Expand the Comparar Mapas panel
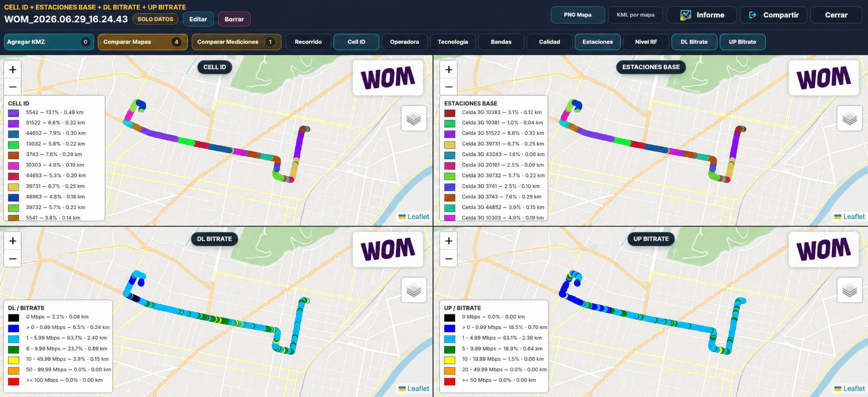Viewport: 868px width, 397px height. coord(142,42)
